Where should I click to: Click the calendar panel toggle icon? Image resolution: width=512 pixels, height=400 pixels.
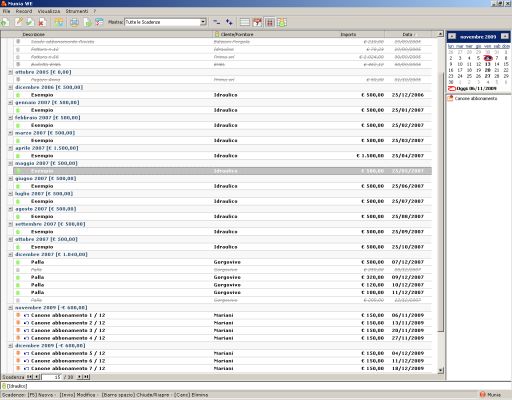pyautogui.click(x=257, y=22)
